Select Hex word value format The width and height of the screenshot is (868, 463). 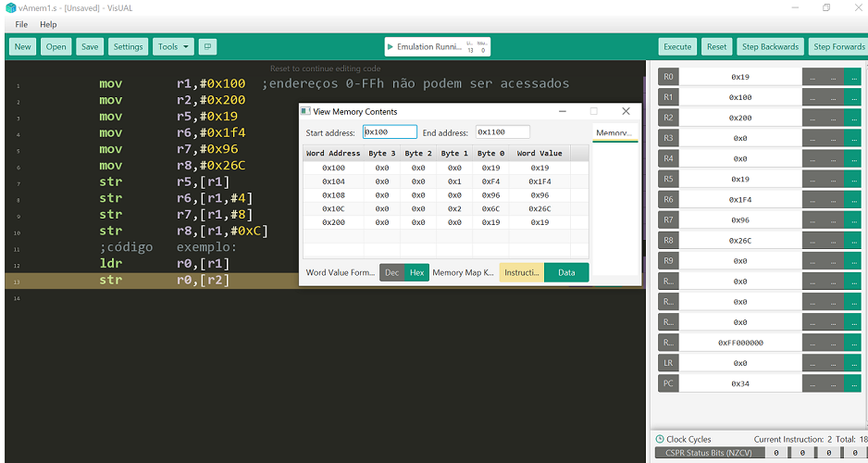[x=417, y=272]
